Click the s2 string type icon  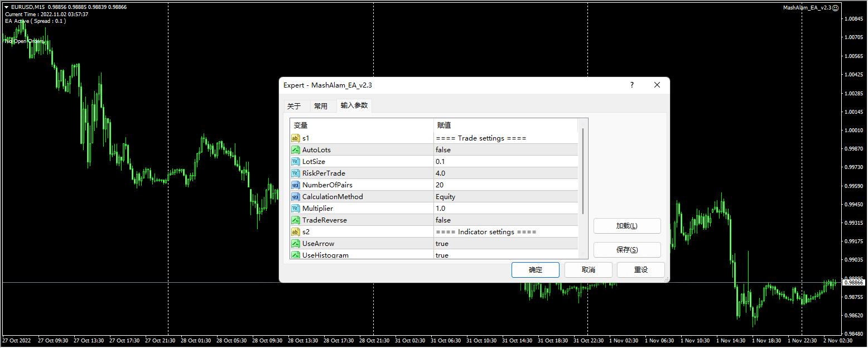point(295,232)
